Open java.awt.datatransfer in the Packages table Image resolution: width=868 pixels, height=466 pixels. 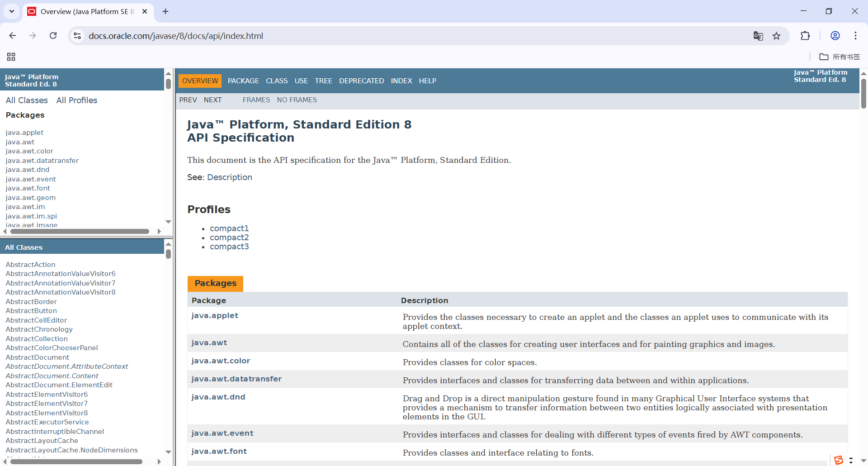click(x=236, y=379)
